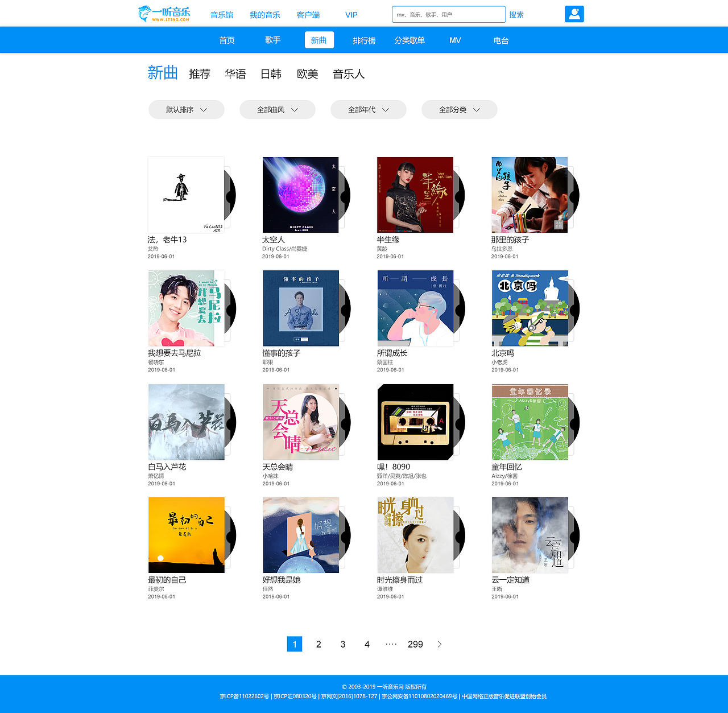The width and height of the screenshot is (728, 713).
Task: Open album cover 北京吗
Action: [530, 308]
